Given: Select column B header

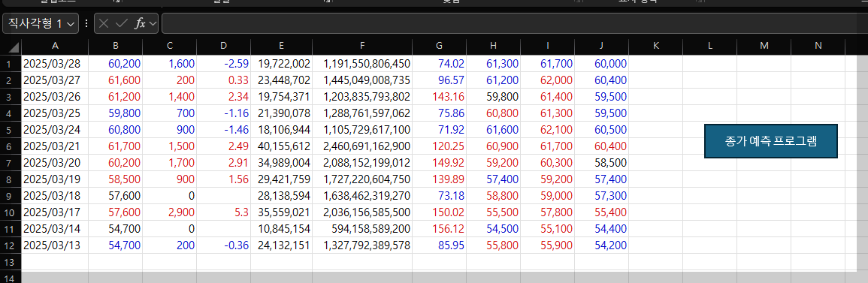Looking at the screenshot, I should [115, 46].
